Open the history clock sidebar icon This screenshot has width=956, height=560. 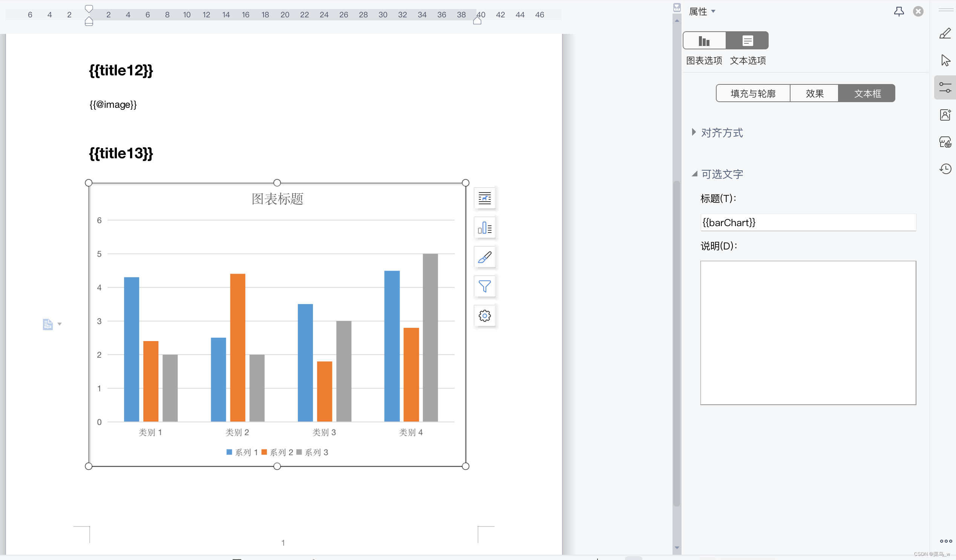(945, 169)
